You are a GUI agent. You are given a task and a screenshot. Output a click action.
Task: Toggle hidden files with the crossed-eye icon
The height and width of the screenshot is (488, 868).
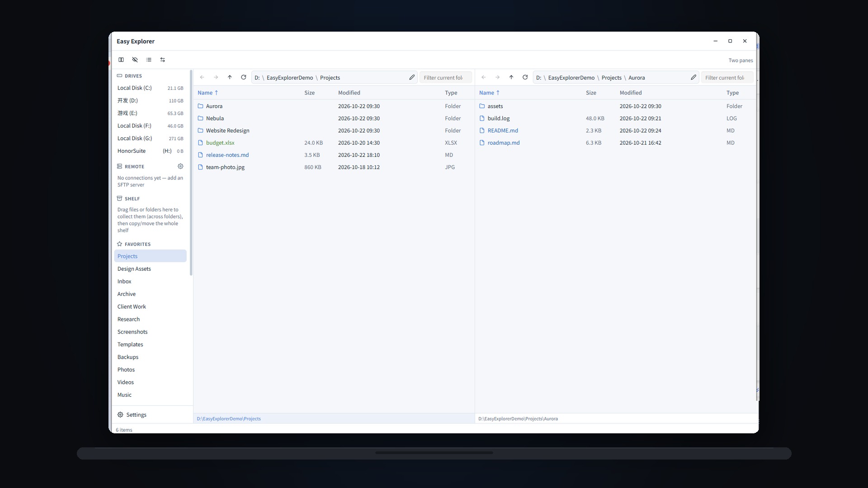[135, 60]
